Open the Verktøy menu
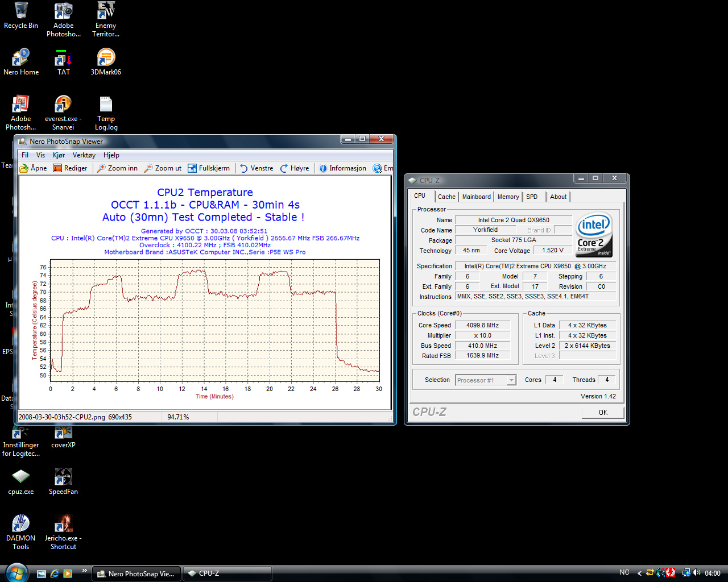 [84, 155]
